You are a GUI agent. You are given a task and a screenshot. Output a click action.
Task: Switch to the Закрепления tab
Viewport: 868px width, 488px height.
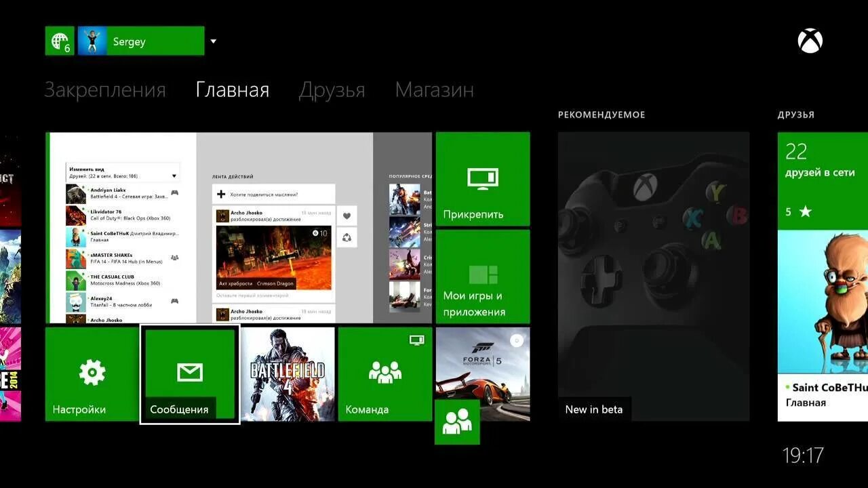(x=105, y=89)
